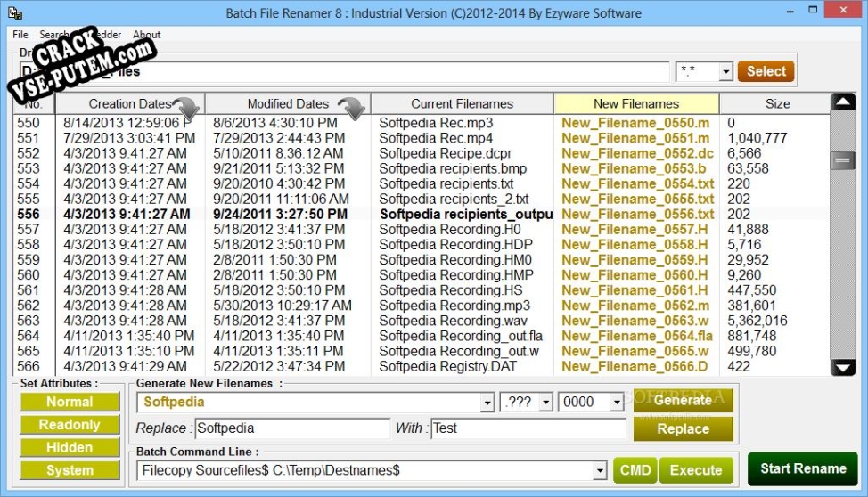Click the Modified Dates column header
Screen dimensions: 868x497
[288, 103]
